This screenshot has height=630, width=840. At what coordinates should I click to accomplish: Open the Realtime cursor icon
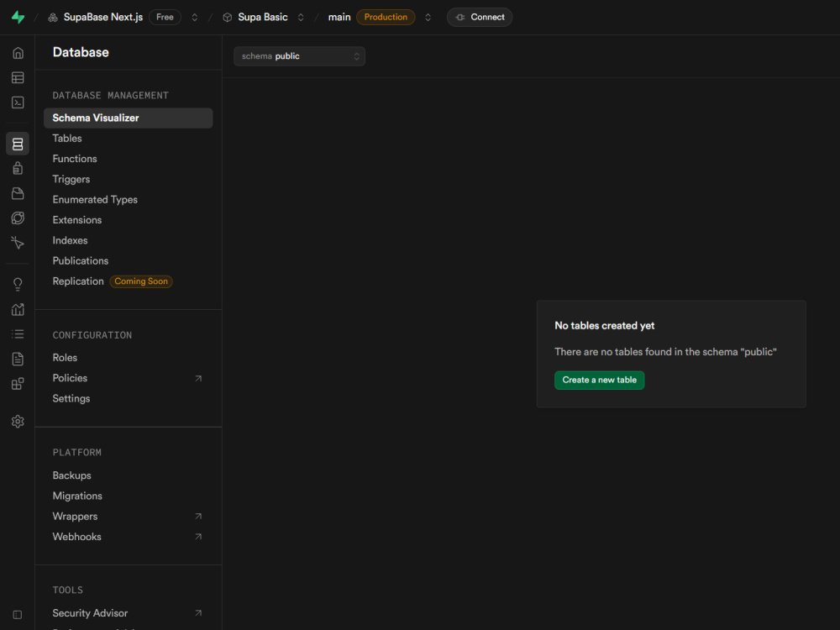coord(18,243)
